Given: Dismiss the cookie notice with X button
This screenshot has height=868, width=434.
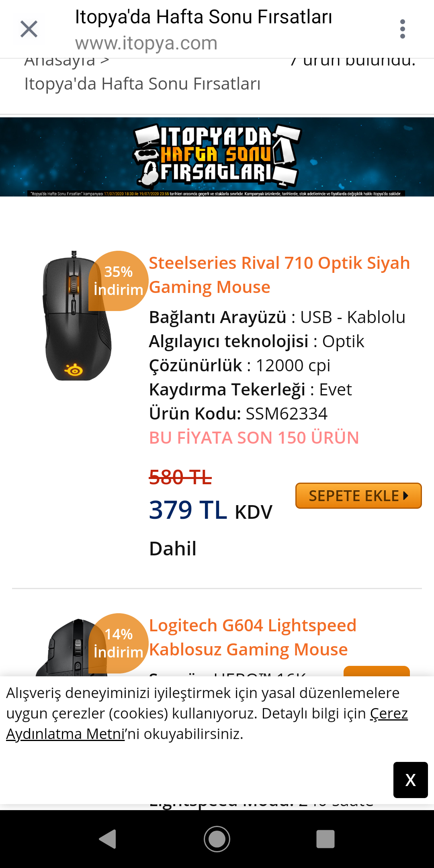Looking at the screenshot, I should point(410,780).
